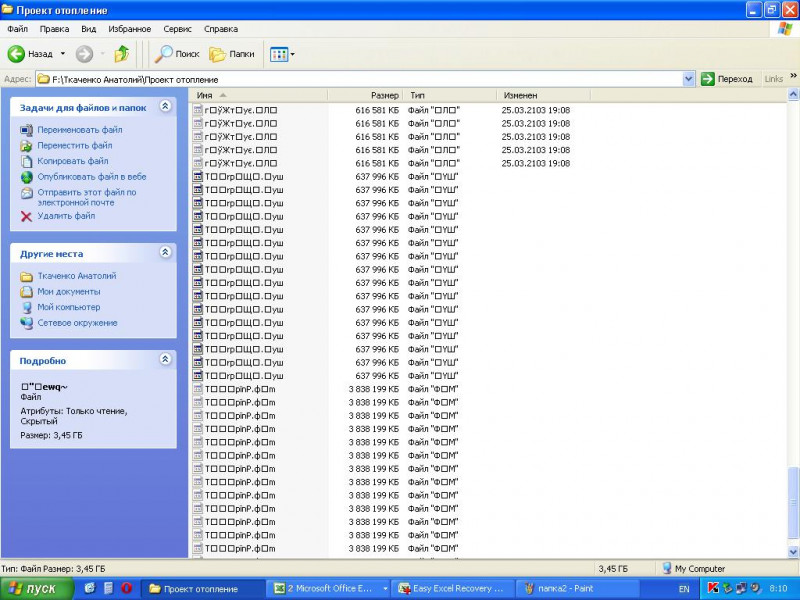Image resolution: width=800 pixels, height=600 pixels.
Task: Click the scrollbar up arrow
Action: pos(793,94)
